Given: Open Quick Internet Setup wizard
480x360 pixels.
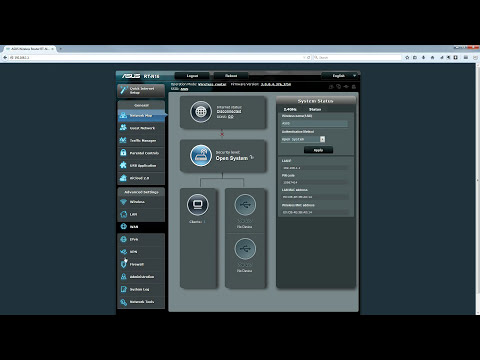Looking at the screenshot, I should click(x=141, y=90).
